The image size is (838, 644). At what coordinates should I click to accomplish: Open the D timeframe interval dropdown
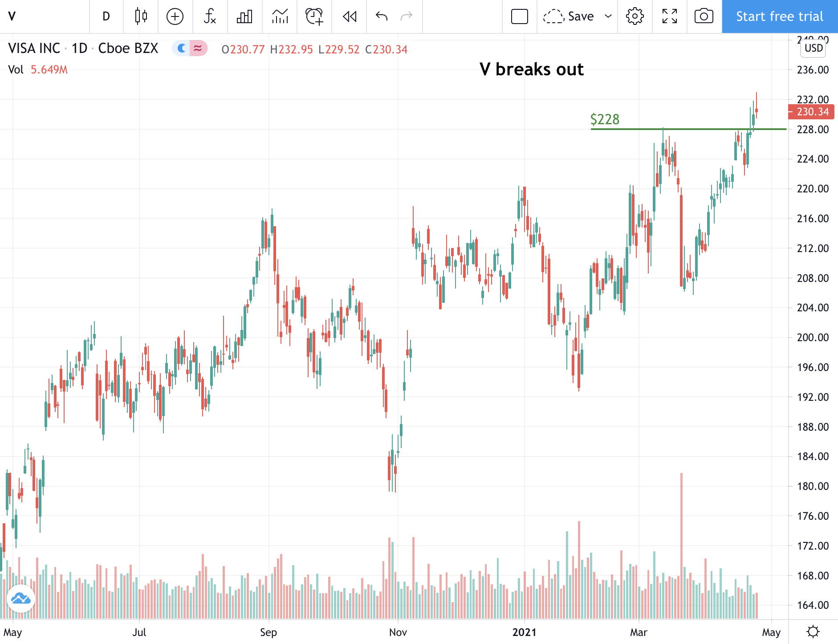[106, 16]
